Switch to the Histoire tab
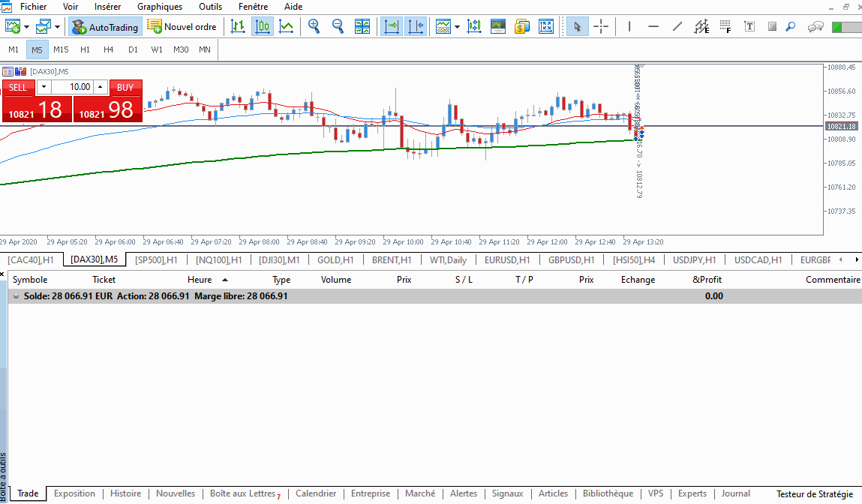 point(125,493)
